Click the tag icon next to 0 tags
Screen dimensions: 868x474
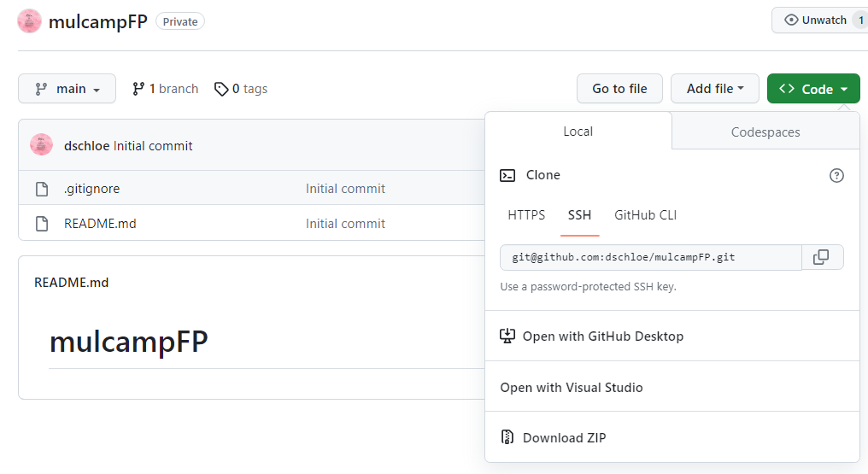coord(221,89)
